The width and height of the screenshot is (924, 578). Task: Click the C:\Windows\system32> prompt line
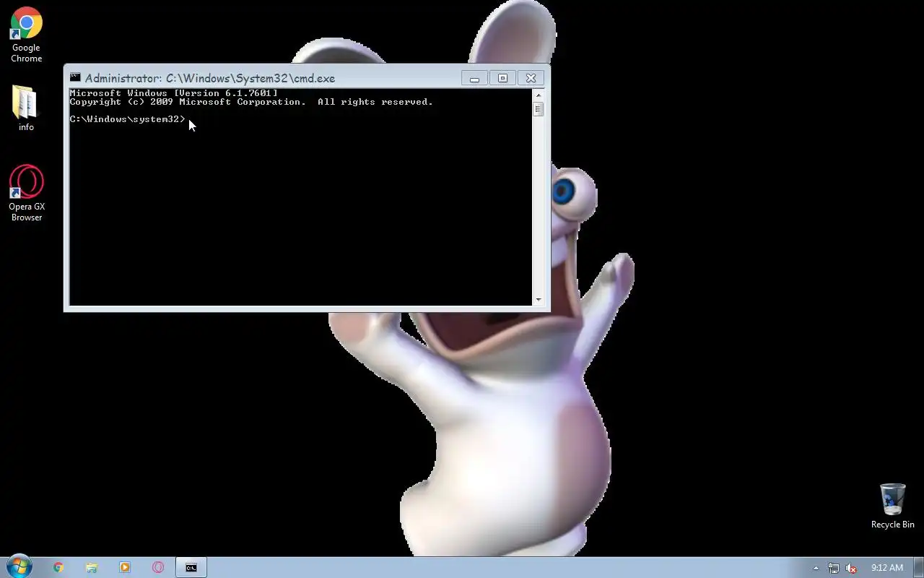(x=128, y=119)
